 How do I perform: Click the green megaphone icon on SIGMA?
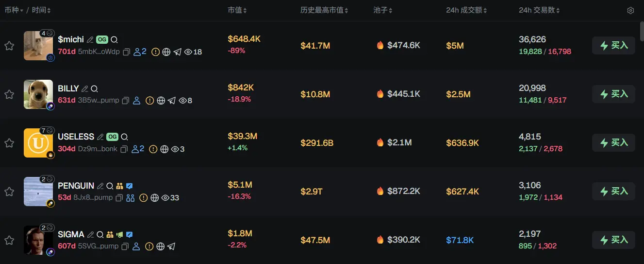119,234
